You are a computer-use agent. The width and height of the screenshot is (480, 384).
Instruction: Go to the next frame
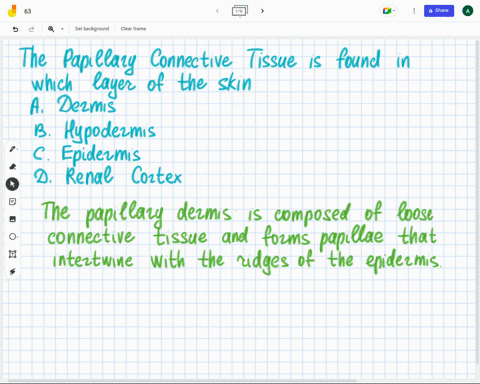coord(262,11)
